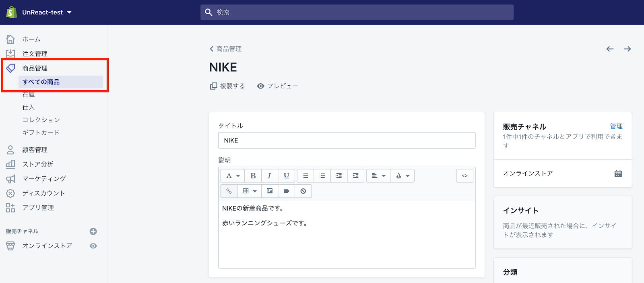Click the ディスカウント badge icon
Screen dimensions: 644x283
coord(10,193)
